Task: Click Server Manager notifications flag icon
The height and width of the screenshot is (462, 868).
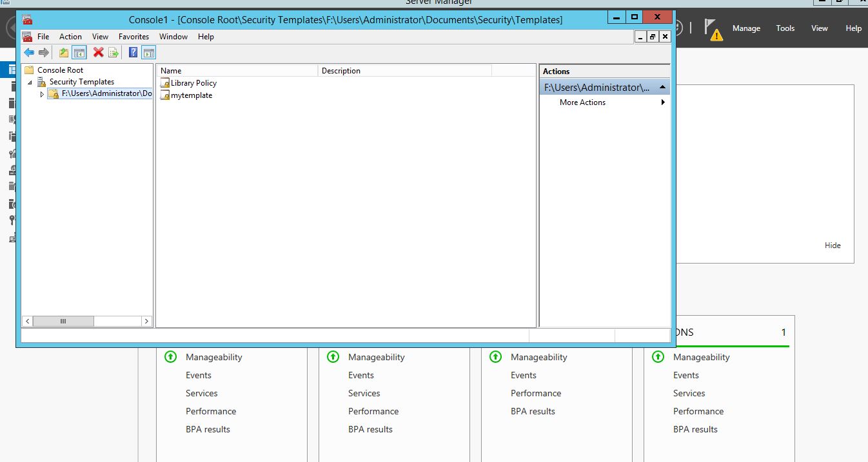Action: coord(712,29)
